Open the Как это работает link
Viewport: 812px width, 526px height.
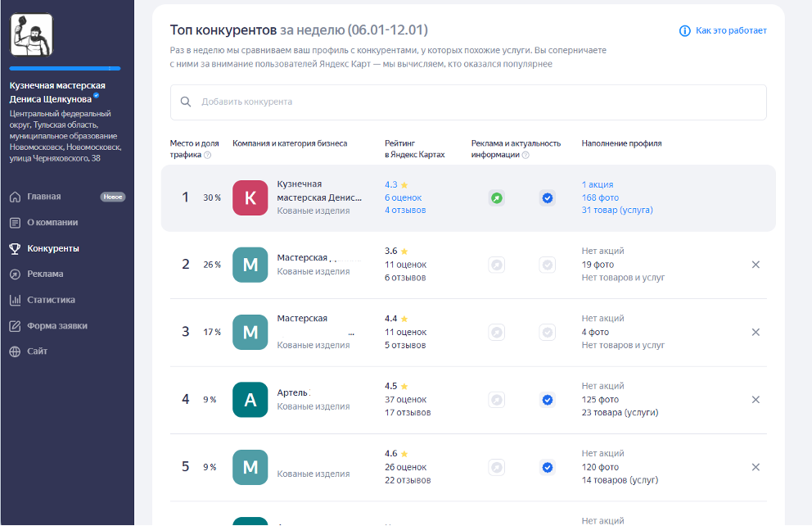point(731,30)
